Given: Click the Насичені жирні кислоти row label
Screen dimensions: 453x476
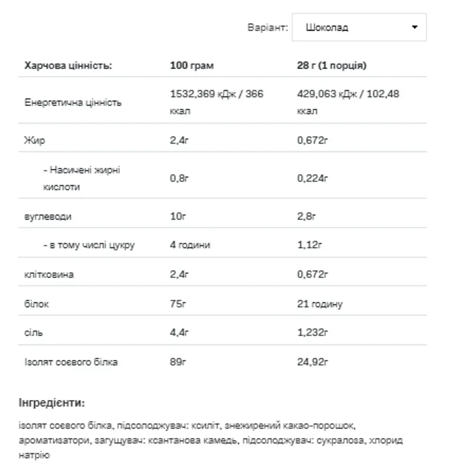Looking at the screenshot, I should (x=81, y=178).
